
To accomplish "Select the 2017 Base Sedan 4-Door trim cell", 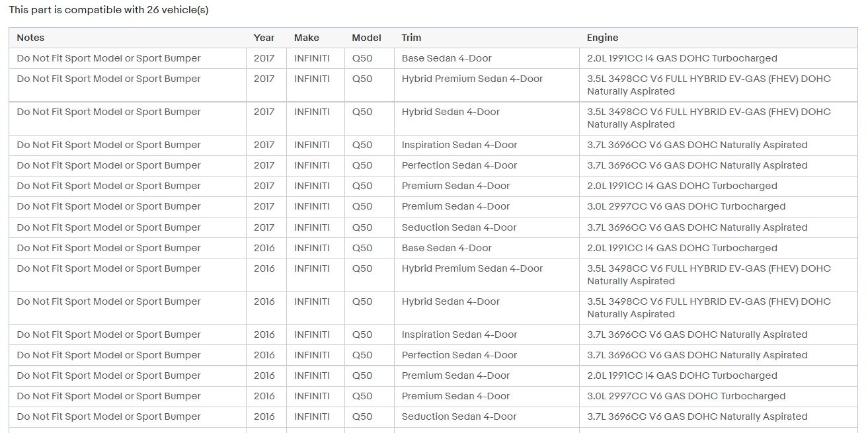I will tap(447, 58).
